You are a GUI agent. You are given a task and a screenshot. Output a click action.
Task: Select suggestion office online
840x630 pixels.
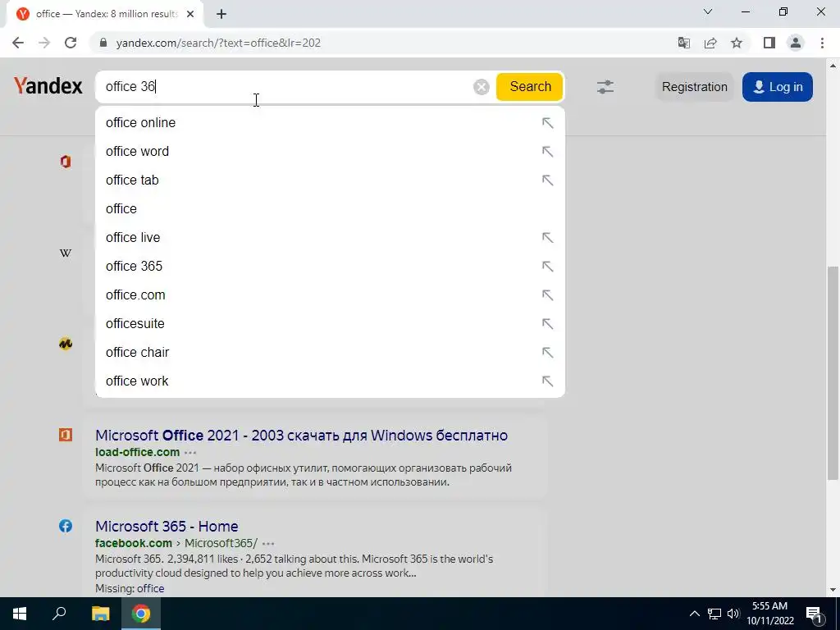[x=330, y=123]
